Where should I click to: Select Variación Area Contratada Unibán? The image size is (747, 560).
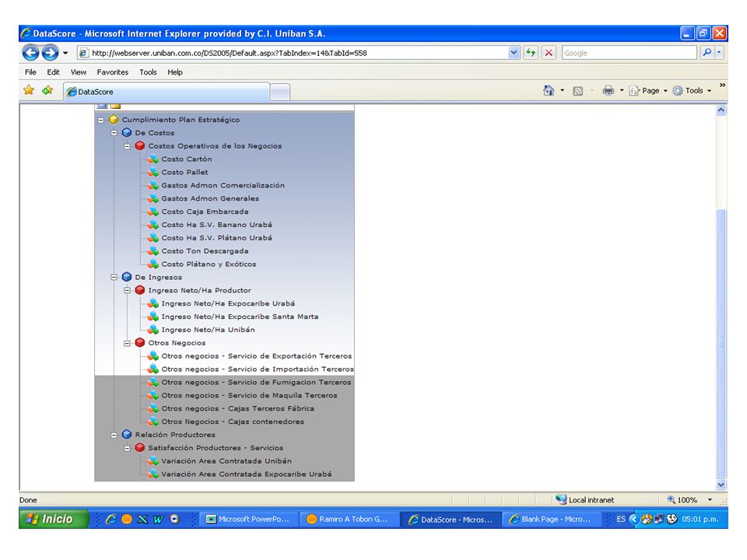pos(226,461)
